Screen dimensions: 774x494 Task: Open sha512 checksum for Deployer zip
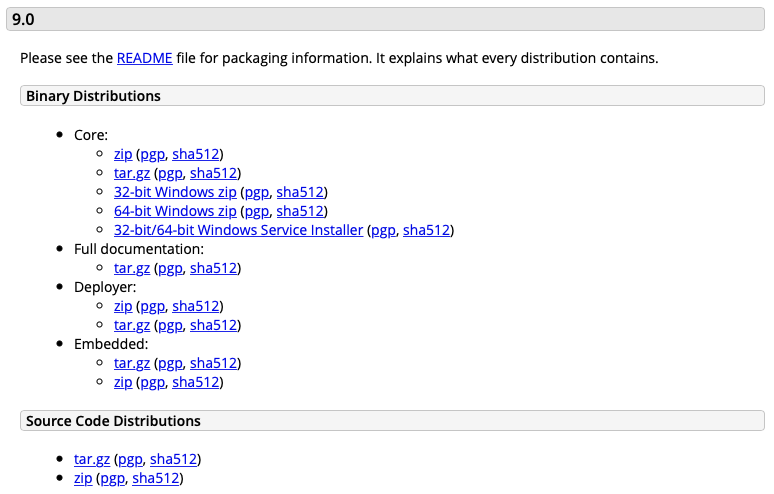tap(195, 306)
